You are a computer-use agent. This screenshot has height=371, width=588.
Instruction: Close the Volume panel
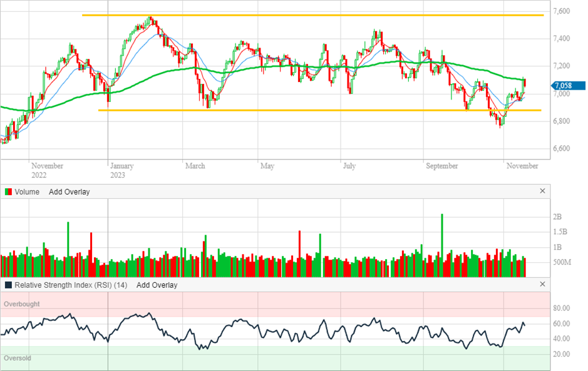click(x=542, y=191)
